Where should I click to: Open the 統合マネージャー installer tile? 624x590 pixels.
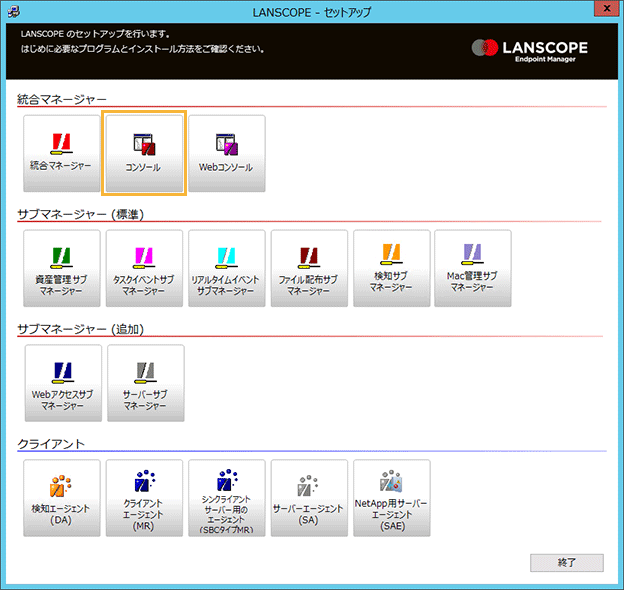[62, 154]
